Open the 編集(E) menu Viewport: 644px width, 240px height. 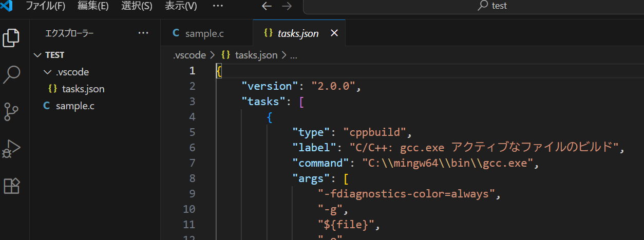coord(93,6)
